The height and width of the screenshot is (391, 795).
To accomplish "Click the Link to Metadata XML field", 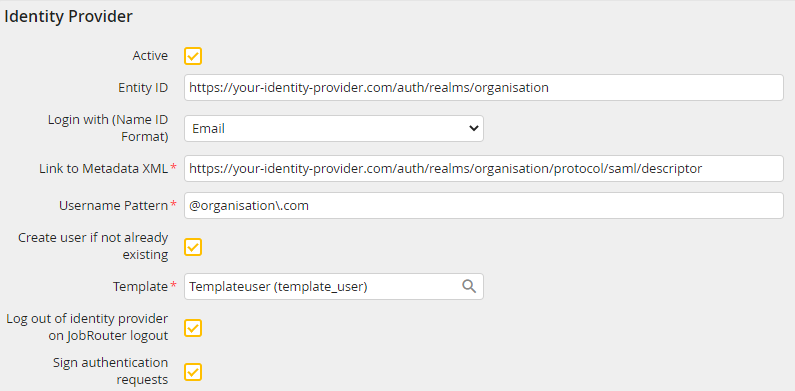I will pyautogui.click(x=484, y=168).
